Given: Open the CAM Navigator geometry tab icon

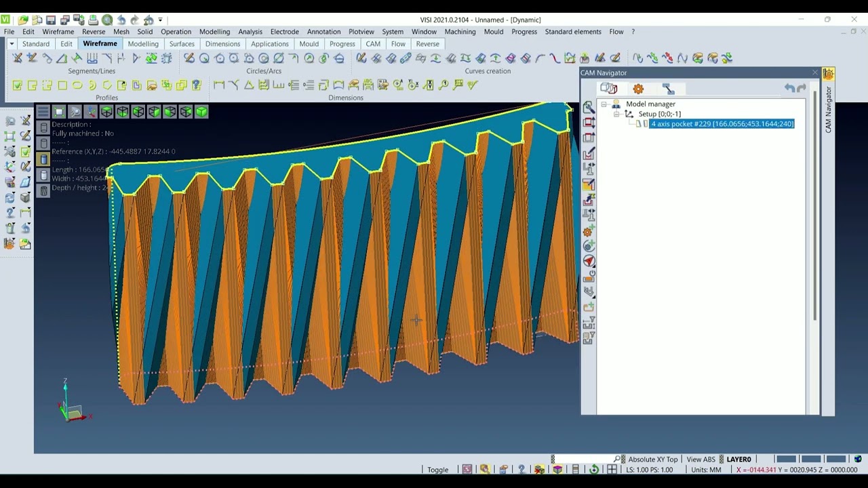Looking at the screenshot, I should (x=608, y=89).
